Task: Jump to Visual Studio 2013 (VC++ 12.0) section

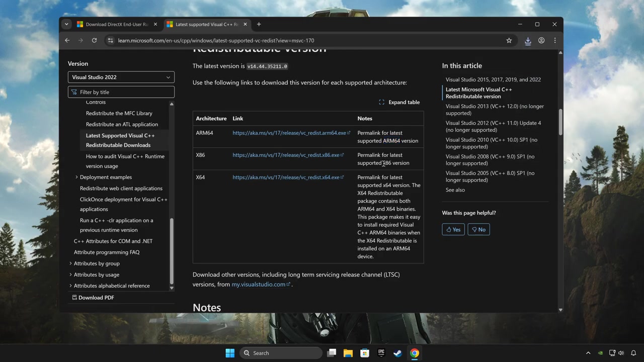Action: tap(495, 110)
